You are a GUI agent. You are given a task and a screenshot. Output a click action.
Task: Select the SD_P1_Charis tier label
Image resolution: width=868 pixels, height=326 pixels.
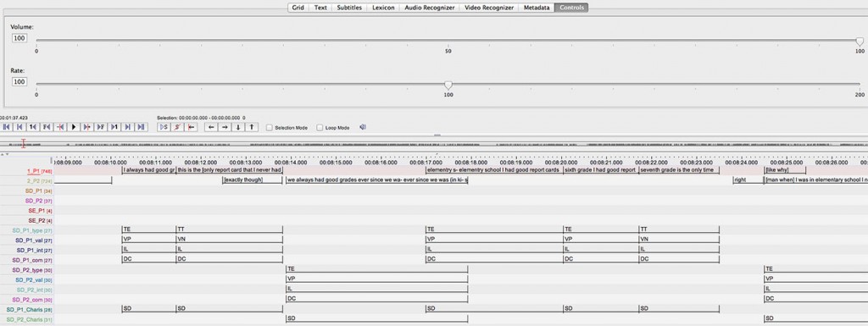coord(30,310)
